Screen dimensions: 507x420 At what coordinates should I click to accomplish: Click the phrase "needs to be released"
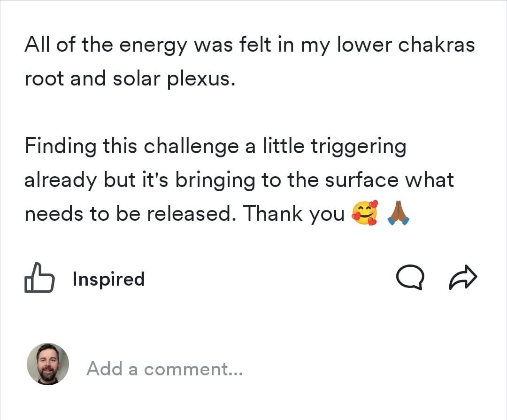[x=130, y=214]
